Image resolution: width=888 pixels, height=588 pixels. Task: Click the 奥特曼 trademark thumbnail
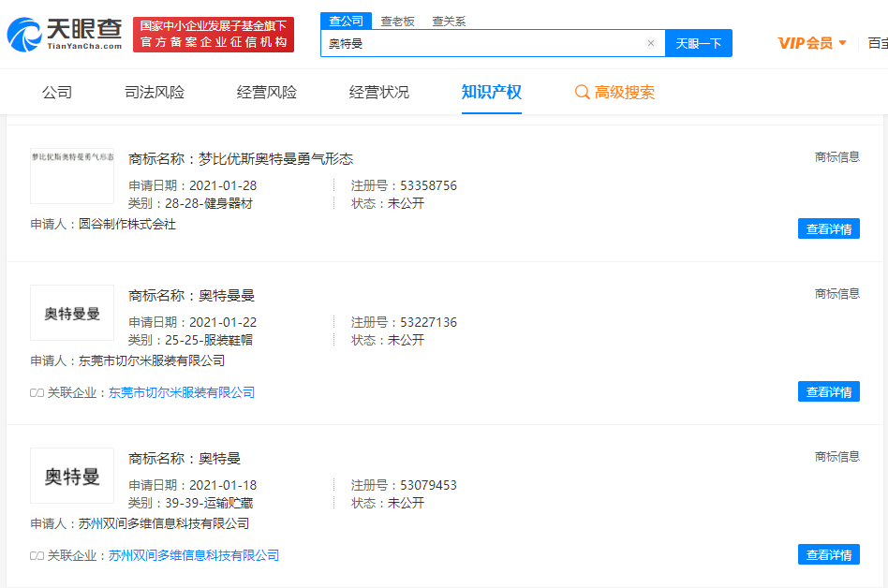click(x=72, y=476)
